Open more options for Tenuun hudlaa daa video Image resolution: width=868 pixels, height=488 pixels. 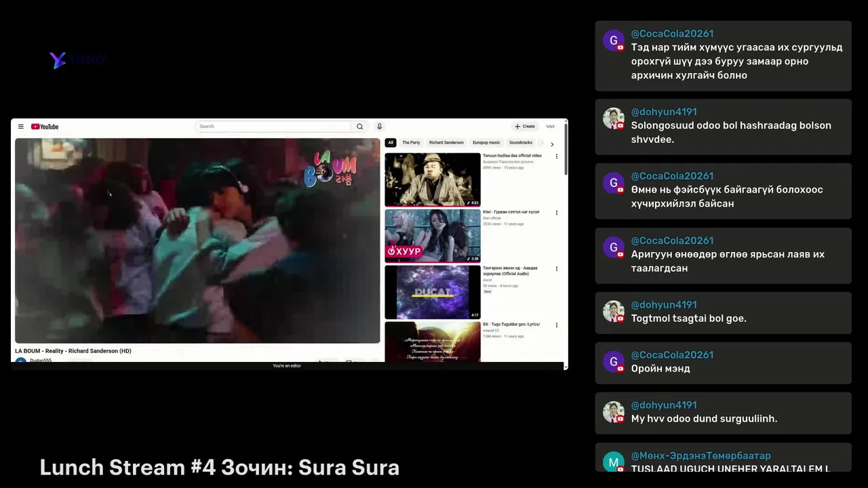[x=557, y=157]
